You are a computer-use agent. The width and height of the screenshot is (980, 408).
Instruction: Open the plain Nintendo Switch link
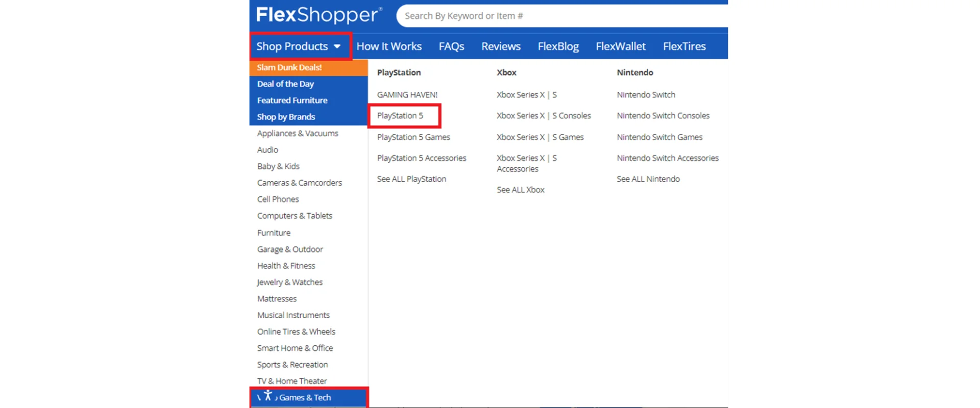pyautogui.click(x=646, y=95)
